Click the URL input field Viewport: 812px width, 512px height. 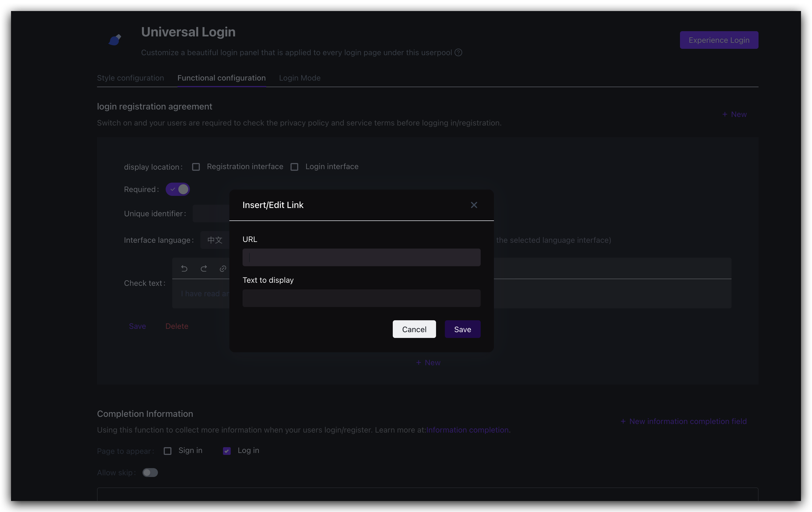tap(362, 258)
